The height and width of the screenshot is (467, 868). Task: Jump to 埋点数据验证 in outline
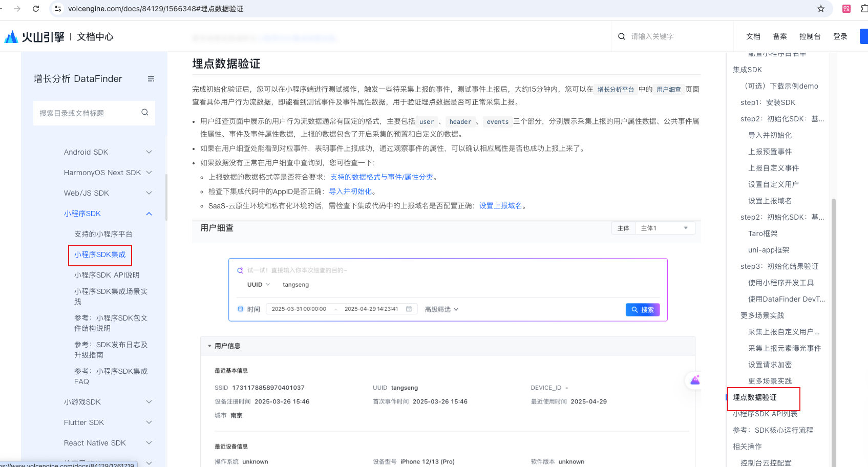click(x=754, y=397)
